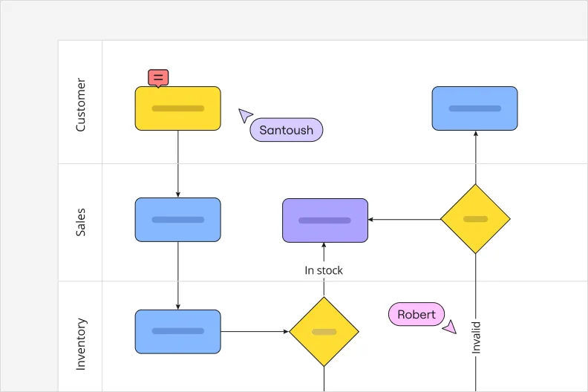Select the arrow from the yellow Customer box to Sales
Screen dimensions: 588x392
tap(177, 163)
